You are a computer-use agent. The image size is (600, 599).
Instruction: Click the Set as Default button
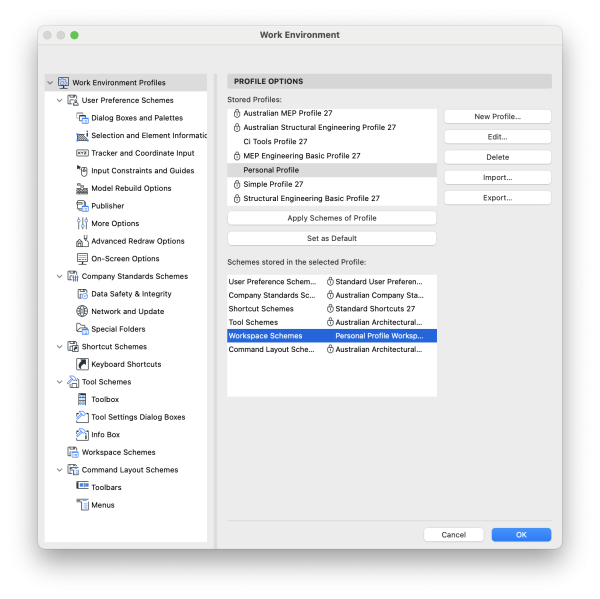click(x=331, y=238)
